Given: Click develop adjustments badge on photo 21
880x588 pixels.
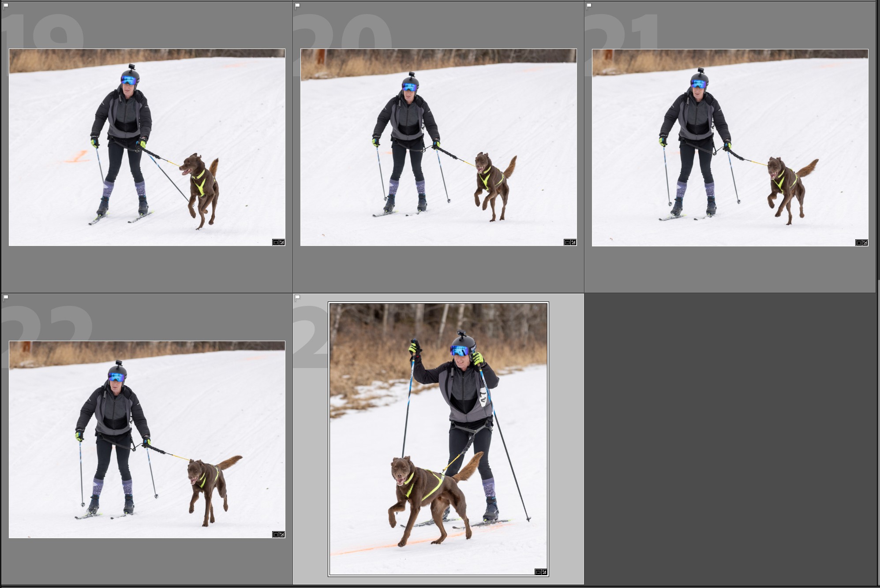Looking at the screenshot, I should pos(865,243).
